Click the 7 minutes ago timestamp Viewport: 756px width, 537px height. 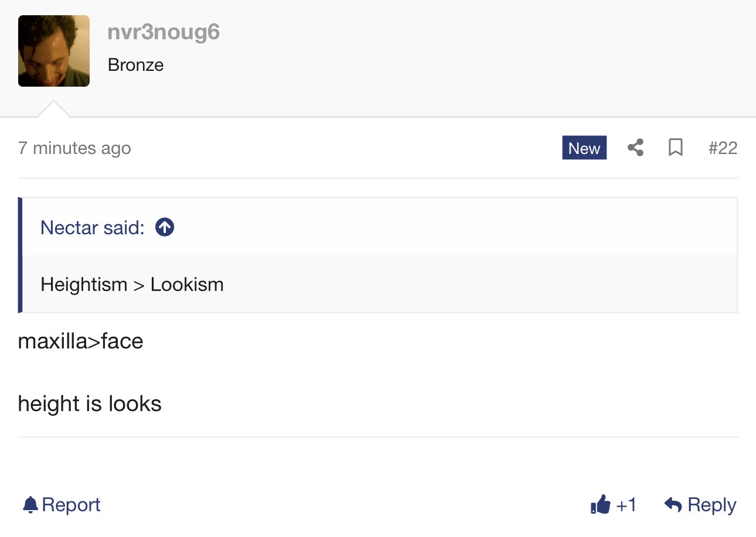(74, 148)
